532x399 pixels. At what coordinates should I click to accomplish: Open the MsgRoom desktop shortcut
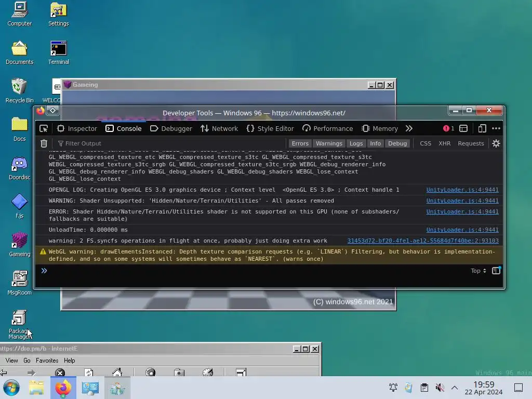19,283
